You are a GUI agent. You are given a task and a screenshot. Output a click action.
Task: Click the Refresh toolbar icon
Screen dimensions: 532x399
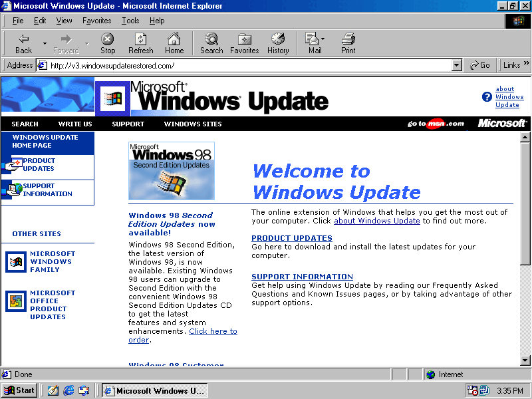point(140,43)
